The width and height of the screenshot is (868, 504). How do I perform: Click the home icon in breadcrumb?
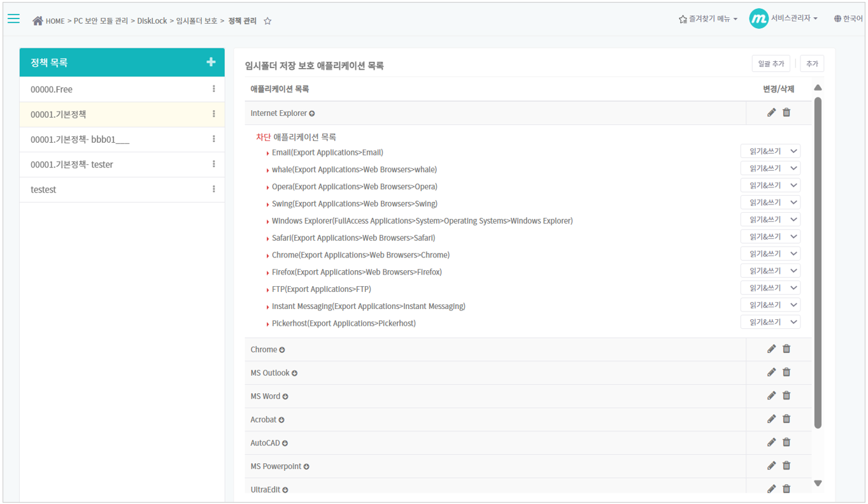[38, 20]
